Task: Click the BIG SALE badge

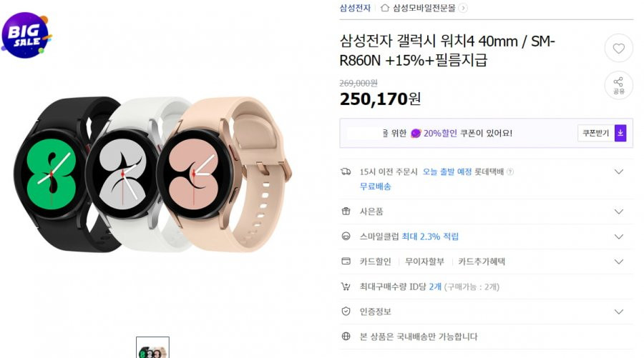Action: click(26, 35)
